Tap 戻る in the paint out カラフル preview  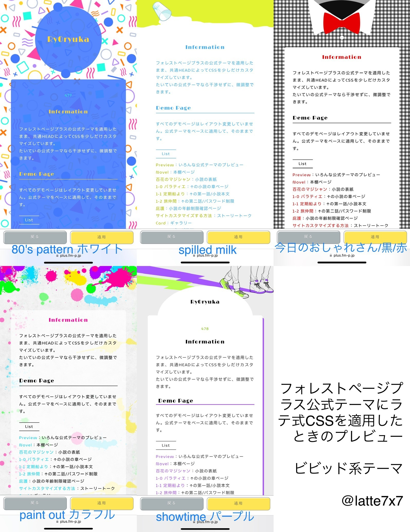pos(35,503)
